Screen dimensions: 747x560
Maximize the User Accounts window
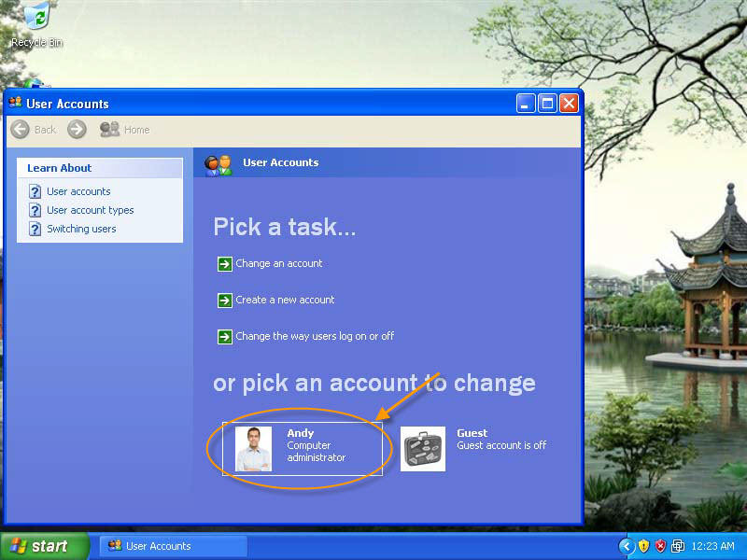(x=547, y=103)
